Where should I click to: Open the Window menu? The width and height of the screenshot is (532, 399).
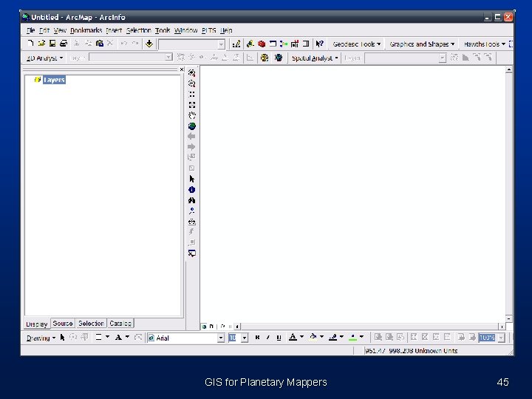point(185,30)
